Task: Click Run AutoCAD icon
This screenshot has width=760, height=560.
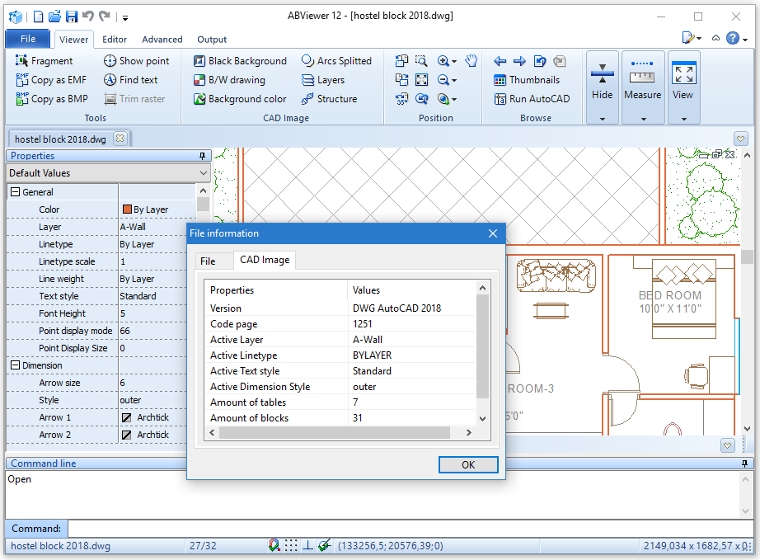Action: point(500,99)
